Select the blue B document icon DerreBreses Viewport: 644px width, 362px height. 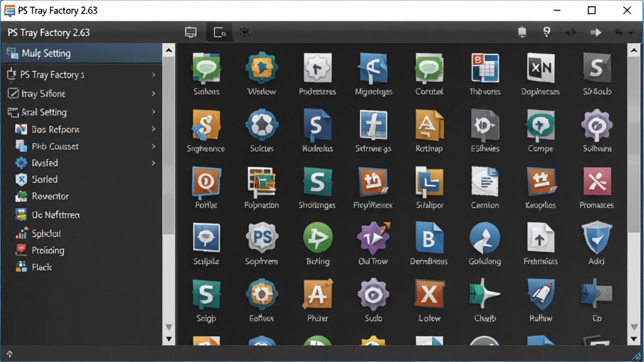click(429, 238)
